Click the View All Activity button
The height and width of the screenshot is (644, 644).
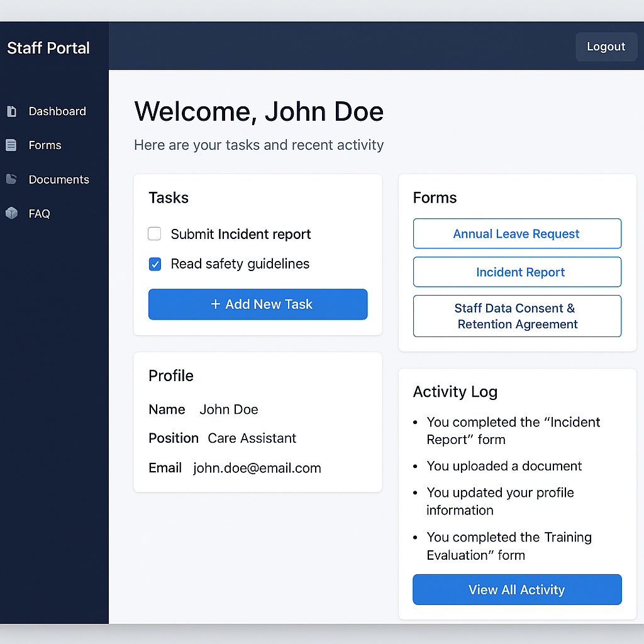coord(517,590)
